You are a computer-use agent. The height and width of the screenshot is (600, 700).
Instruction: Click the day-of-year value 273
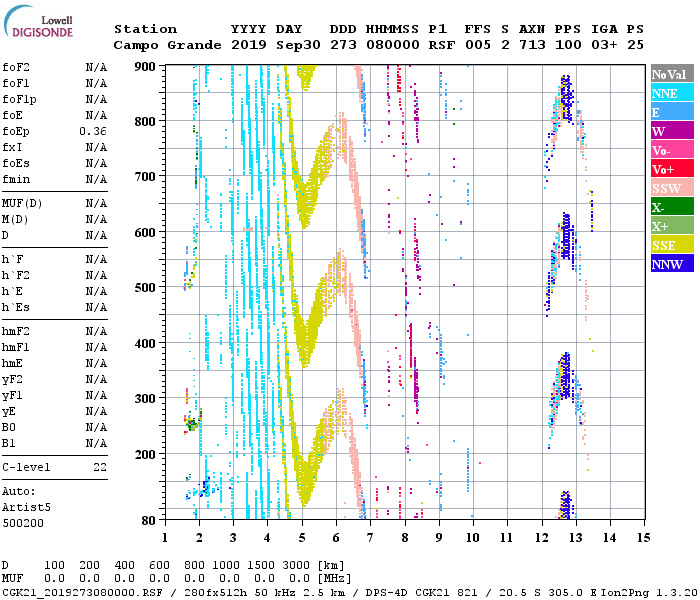click(343, 45)
